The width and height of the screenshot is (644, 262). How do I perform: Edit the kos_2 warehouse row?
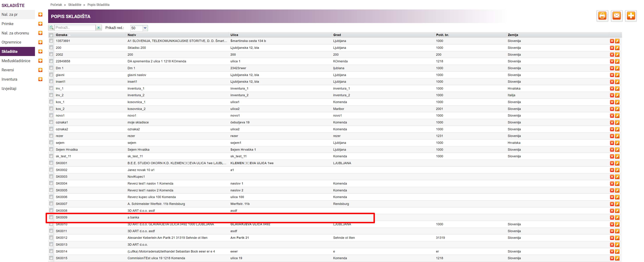(x=617, y=109)
